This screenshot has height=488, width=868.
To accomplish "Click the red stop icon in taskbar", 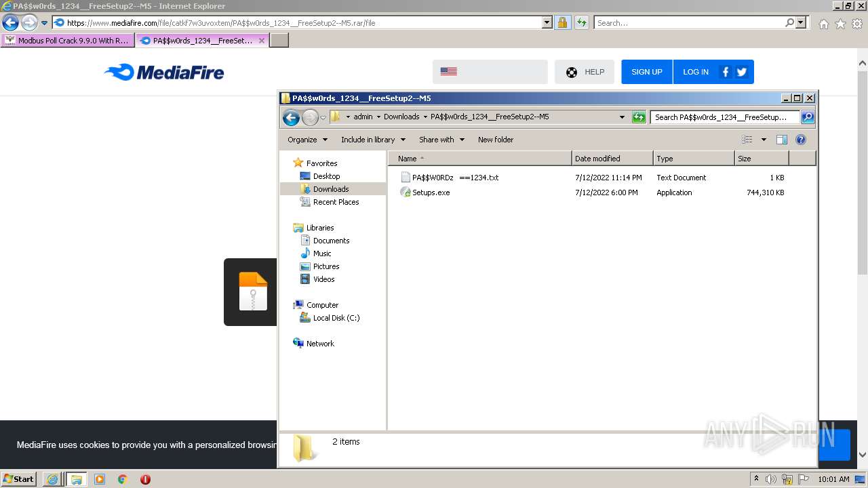I will pos(145,479).
